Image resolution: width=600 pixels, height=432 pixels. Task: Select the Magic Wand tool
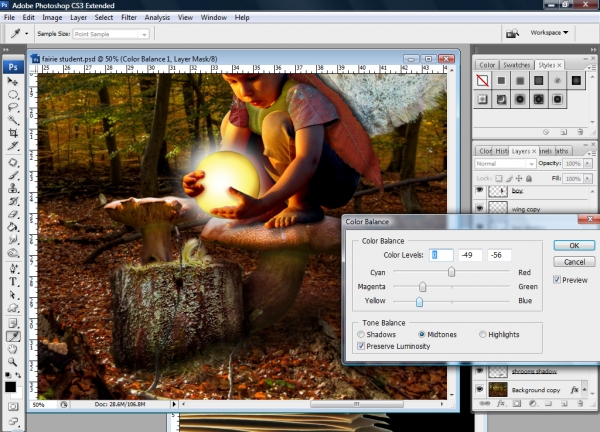(13, 120)
